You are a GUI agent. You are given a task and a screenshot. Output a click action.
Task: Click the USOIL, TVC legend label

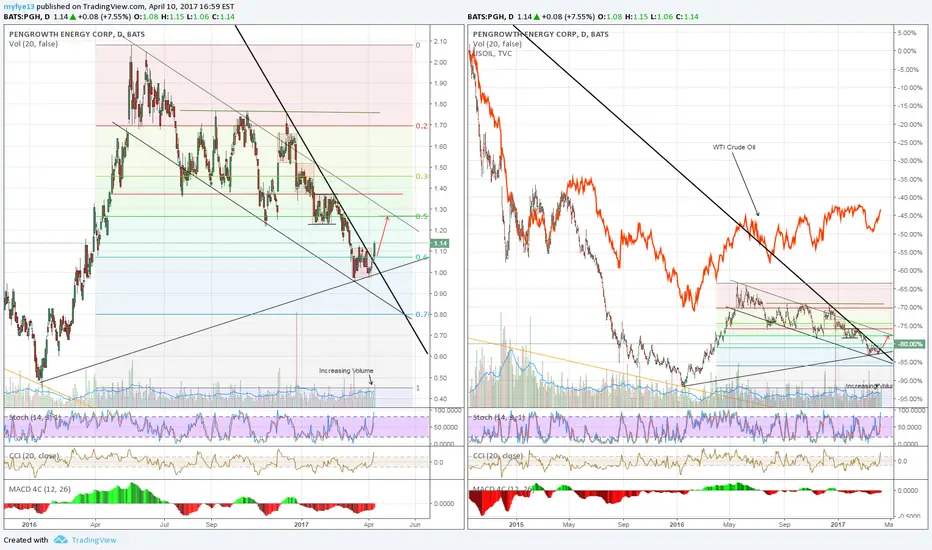[492, 54]
